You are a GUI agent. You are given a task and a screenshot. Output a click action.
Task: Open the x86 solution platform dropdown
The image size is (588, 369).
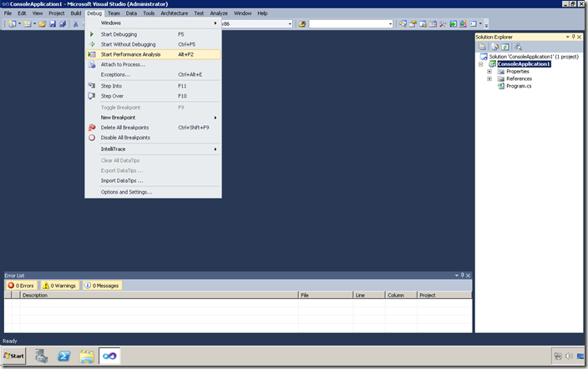point(290,24)
